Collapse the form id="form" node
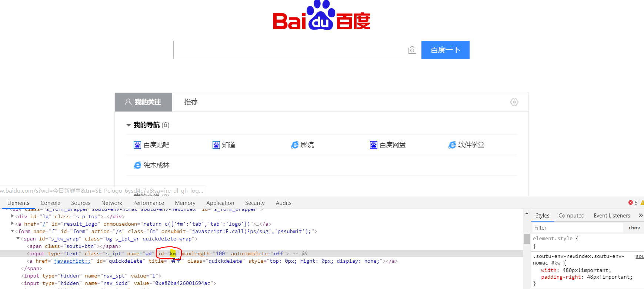The image size is (644, 289). [x=13, y=231]
